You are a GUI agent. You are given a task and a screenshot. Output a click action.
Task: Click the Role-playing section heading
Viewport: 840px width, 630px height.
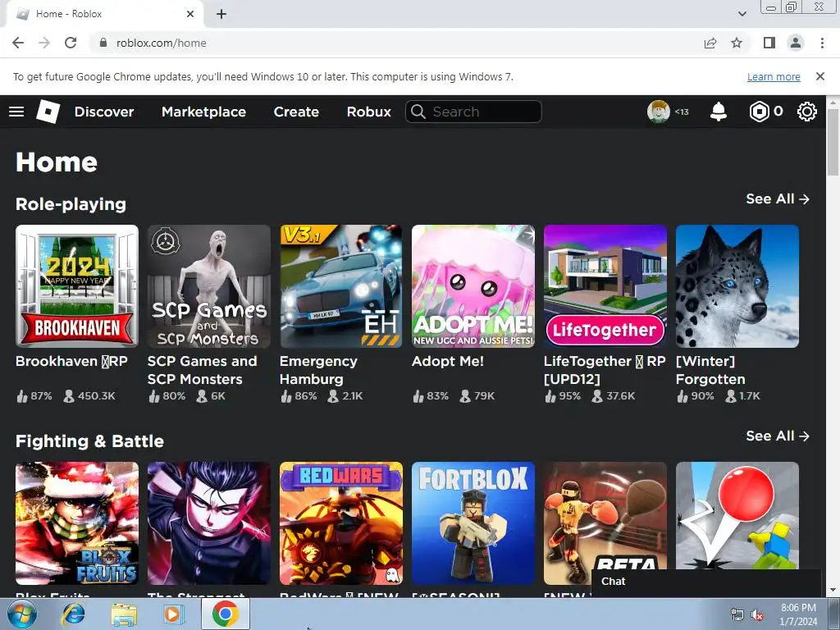coord(71,204)
